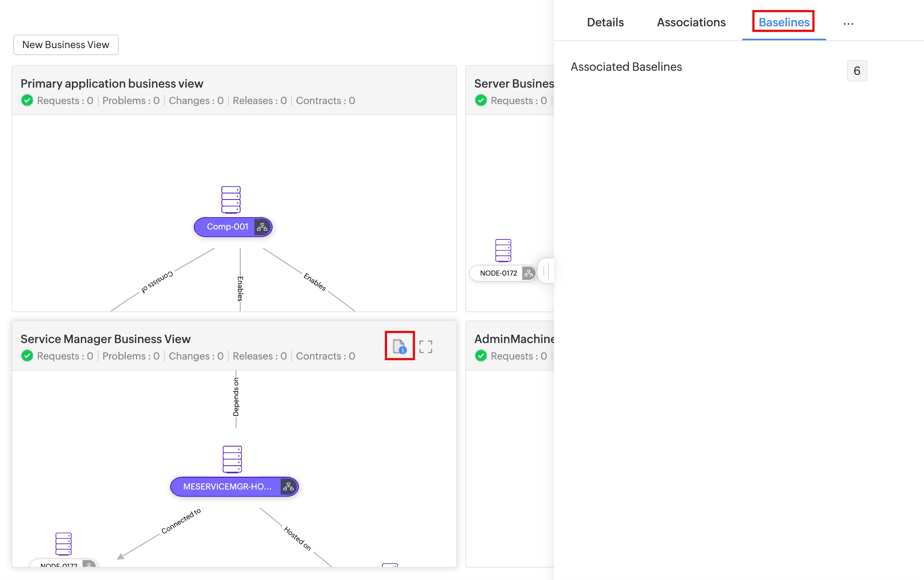
Task: Open the more options ellipsis menu
Action: (848, 23)
